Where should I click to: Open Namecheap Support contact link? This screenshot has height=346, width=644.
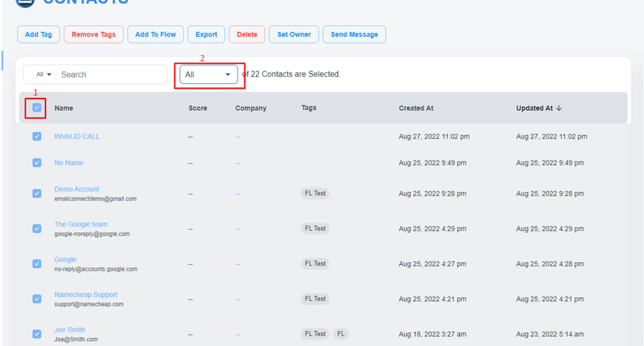click(x=86, y=294)
